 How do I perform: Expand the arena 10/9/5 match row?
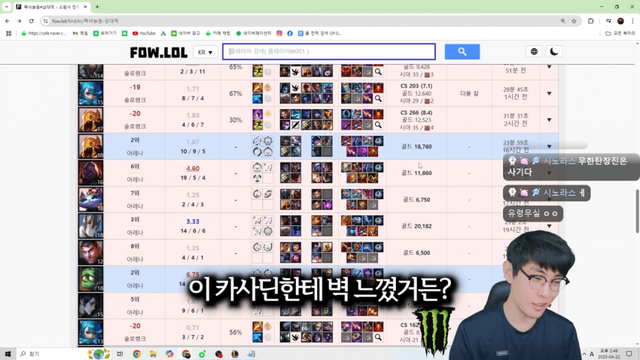coord(549,146)
